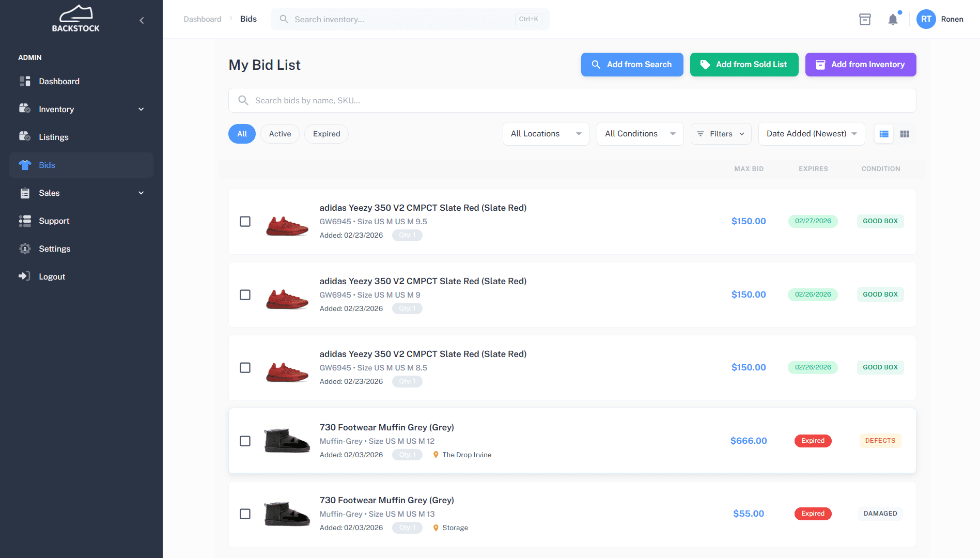Switch to grid view of bids
This screenshot has width=980, height=558.
[x=905, y=133]
